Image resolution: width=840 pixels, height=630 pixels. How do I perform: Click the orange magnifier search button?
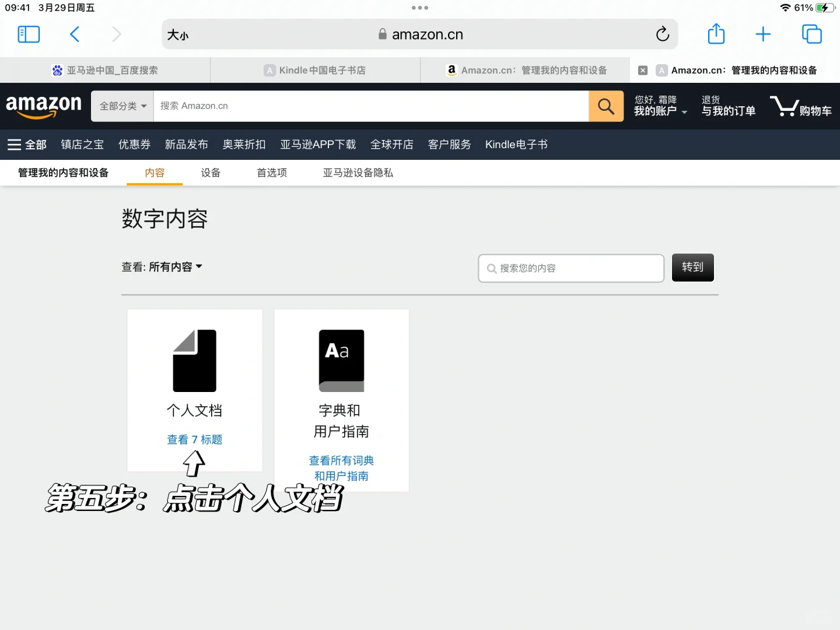point(606,106)
